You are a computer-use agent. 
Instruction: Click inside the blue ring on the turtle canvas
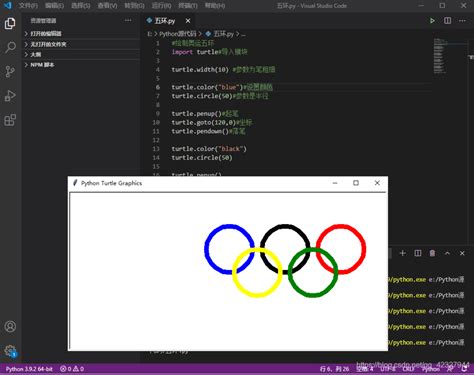tap(229, 249)
